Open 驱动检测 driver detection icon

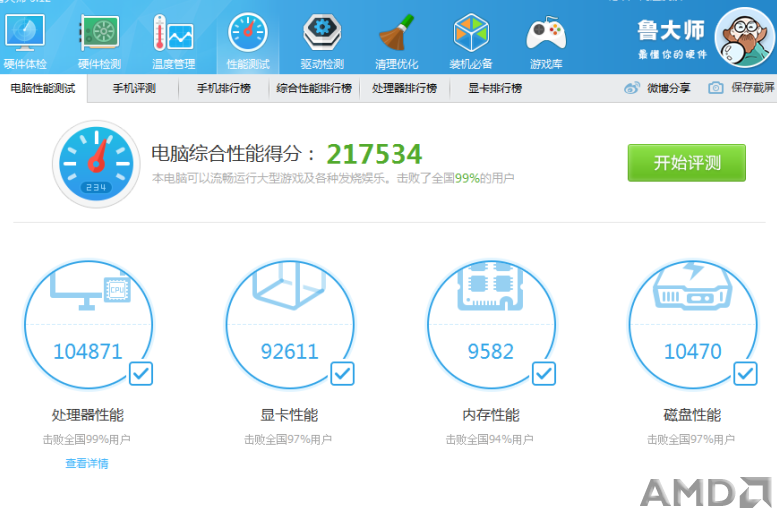tap(322, 33)
